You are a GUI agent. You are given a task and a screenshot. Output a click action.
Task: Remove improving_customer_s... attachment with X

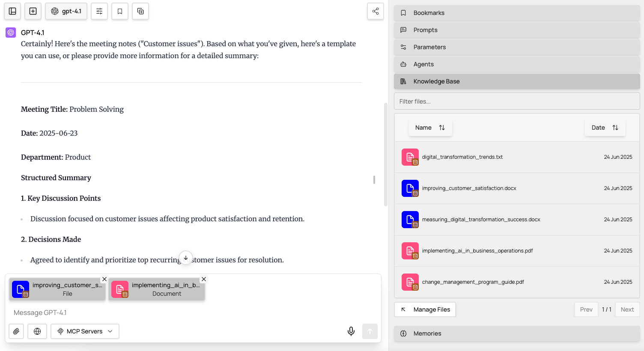point(104,279)
